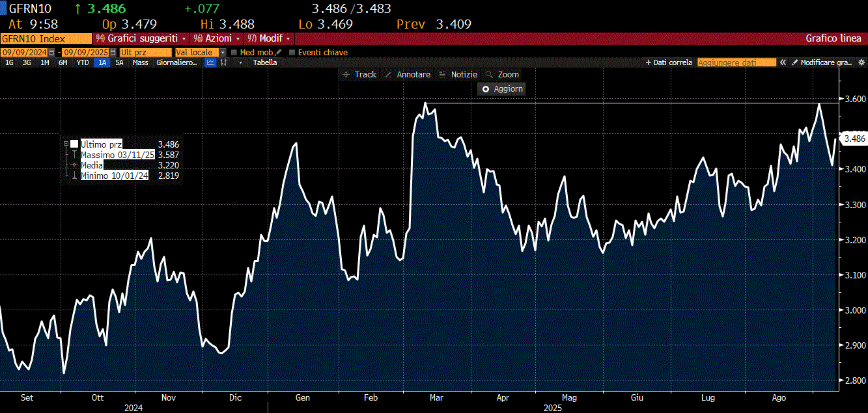This screenshot has height=413, width=868.
Task: Click the white Ultimo prz color swatch
Action: click(74, 144)
